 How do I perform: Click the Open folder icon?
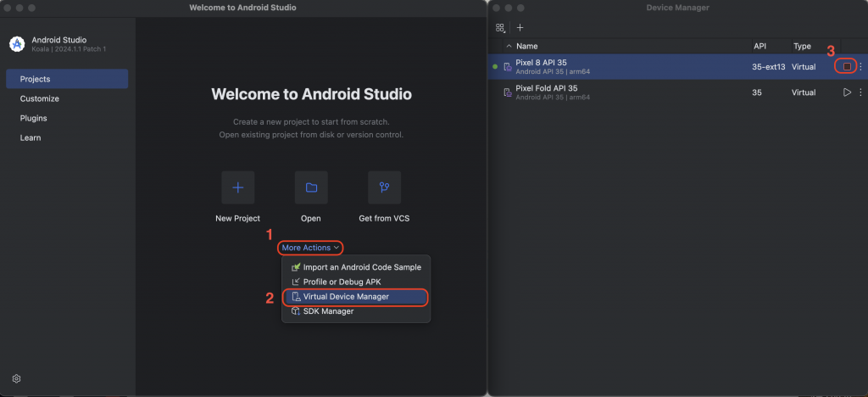coord(311,187)
